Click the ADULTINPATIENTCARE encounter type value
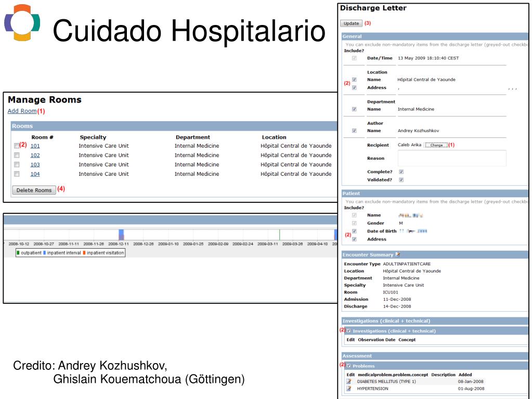Viewport: 532px width, 399px height. coord(407,264)
